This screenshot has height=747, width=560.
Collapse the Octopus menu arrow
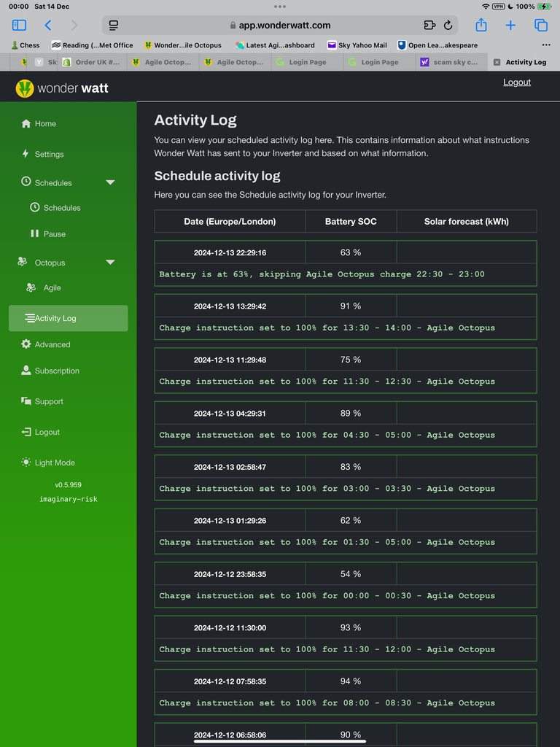pos(110,263)
